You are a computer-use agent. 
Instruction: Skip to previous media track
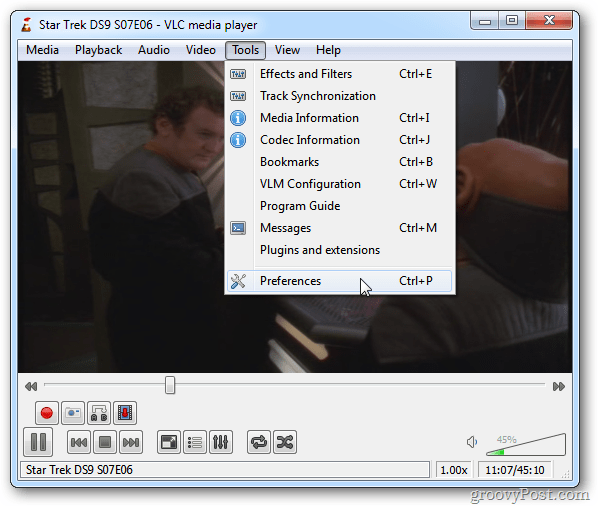coord(79,442)
